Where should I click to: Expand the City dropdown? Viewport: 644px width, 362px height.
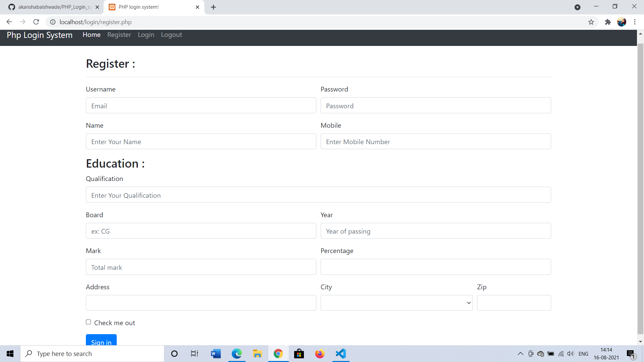[396, 303]
